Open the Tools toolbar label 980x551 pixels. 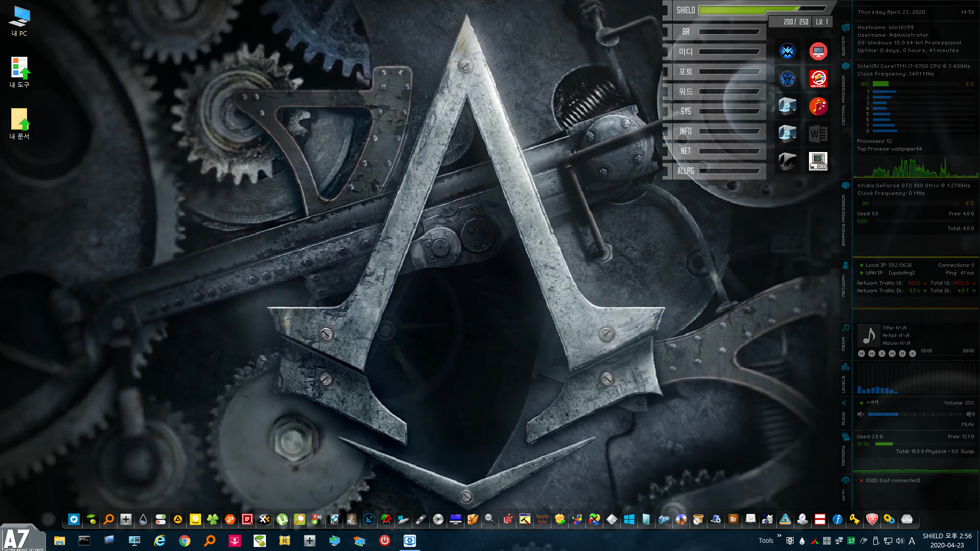(766, 541)
